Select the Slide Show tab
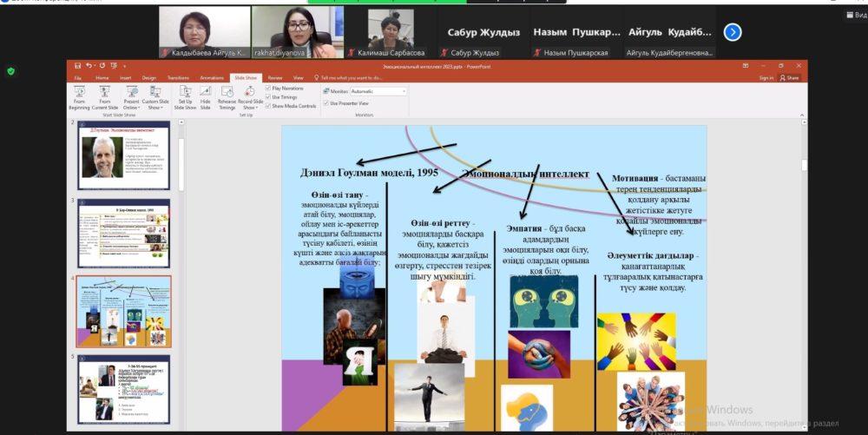 [246, 78]
